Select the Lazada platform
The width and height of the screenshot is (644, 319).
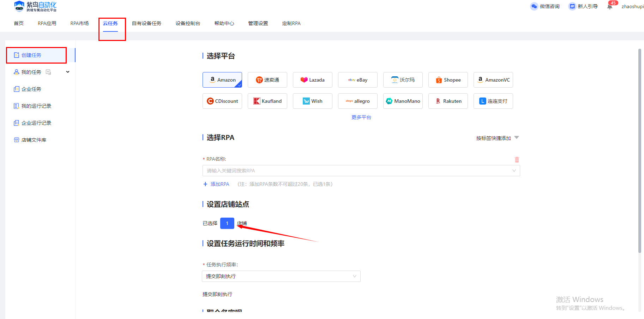pyautogui.click(x=313, y=80)
